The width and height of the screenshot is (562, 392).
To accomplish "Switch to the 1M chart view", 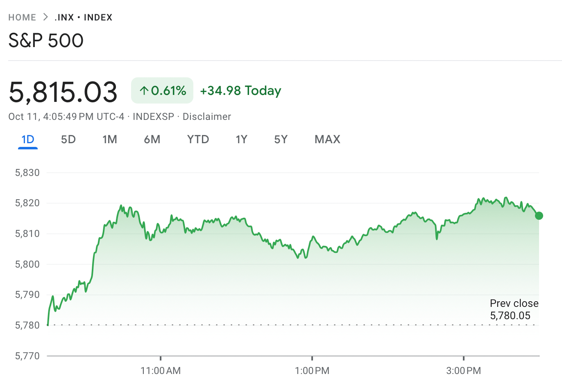I will tap(110, 139).
